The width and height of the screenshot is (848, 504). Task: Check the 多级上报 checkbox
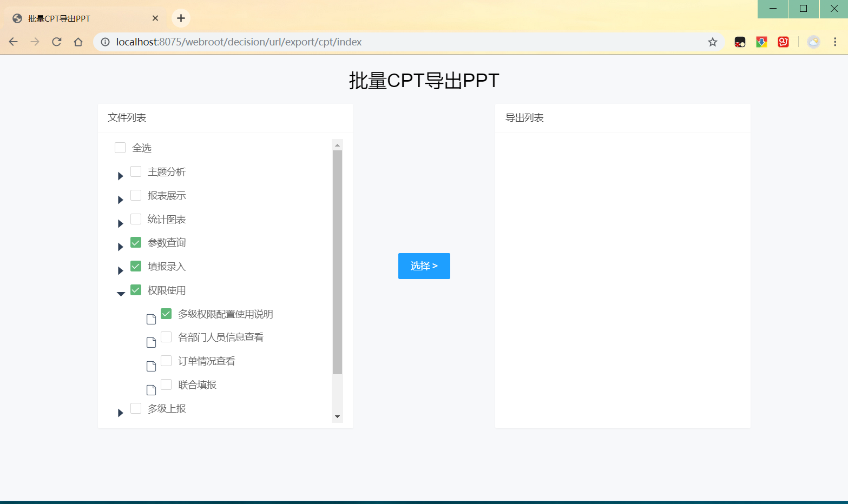[136, 408]
